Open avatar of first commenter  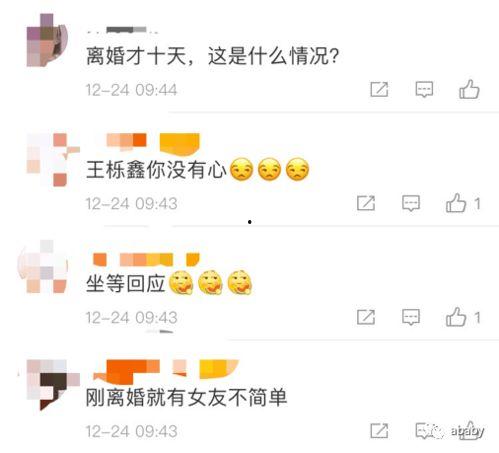click(47, 40)
